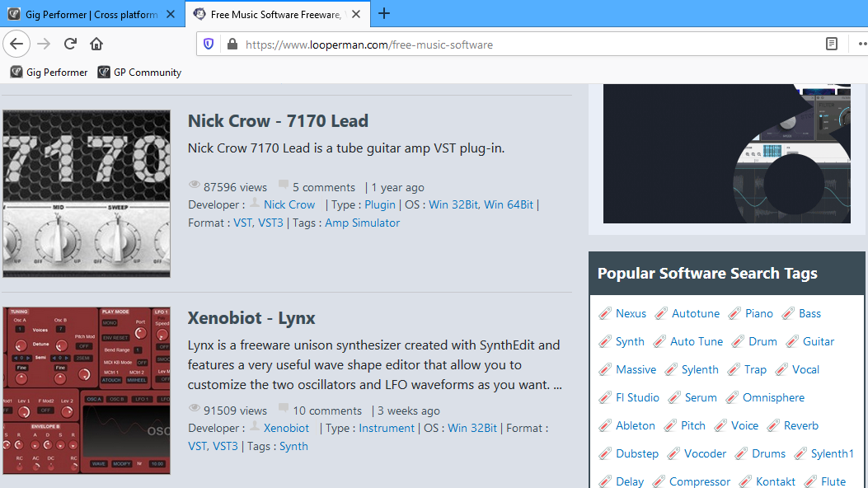Click the Trap search tag
Viewport: 868px width, 488px height.
click(756, 369)
